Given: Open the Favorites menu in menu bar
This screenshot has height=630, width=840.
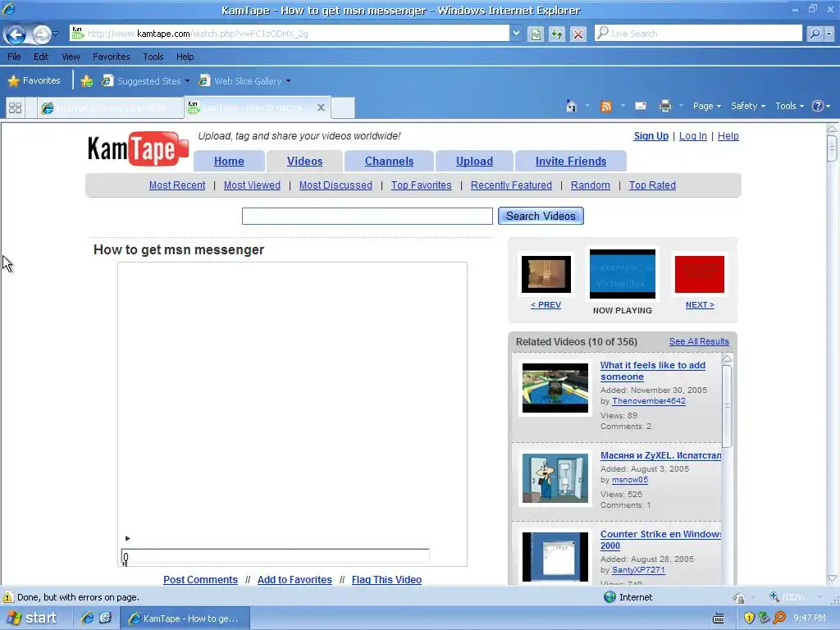Looking at the screenshot, I should click(x=111, y=57).
